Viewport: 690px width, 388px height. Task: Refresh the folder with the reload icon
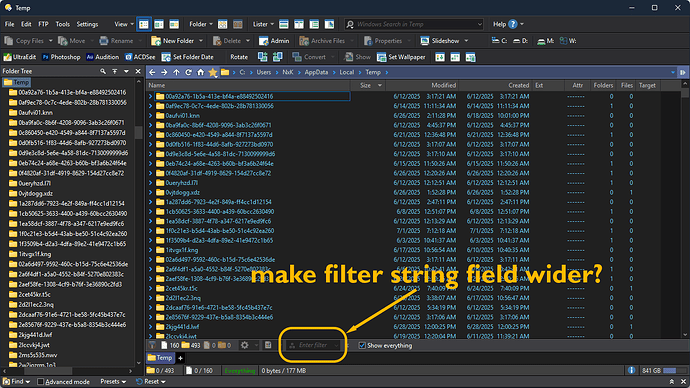(x=188, y=72)
